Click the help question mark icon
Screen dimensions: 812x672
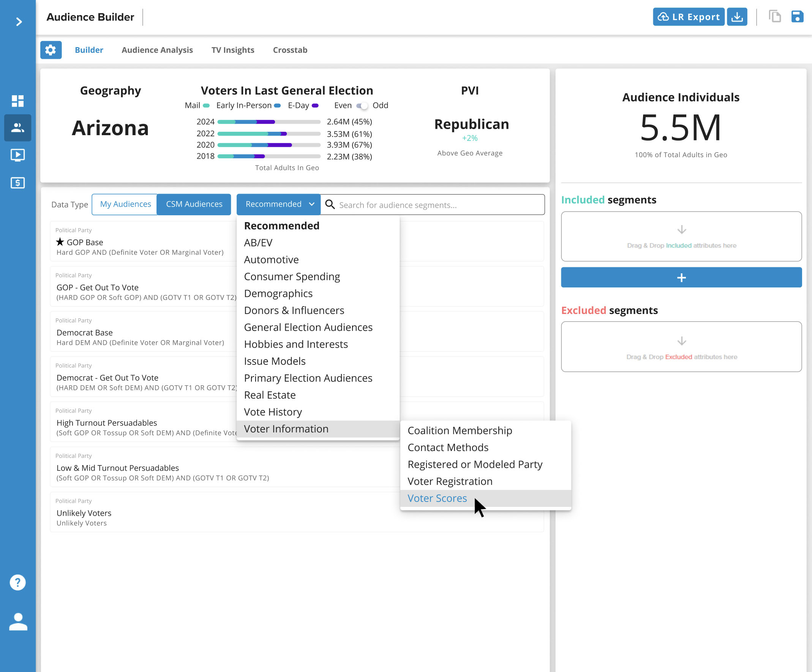point(18,582)
